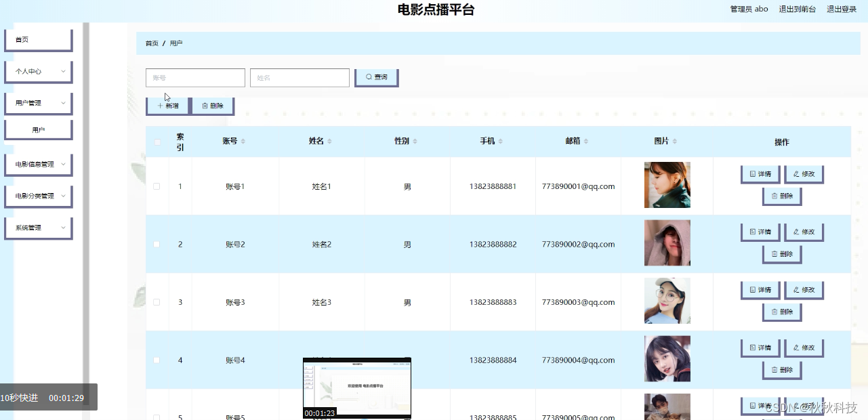The width and height of the screenshot is (868, 420).
Task: Open 详情 for 账号2 row
Action: click(760, 232)
